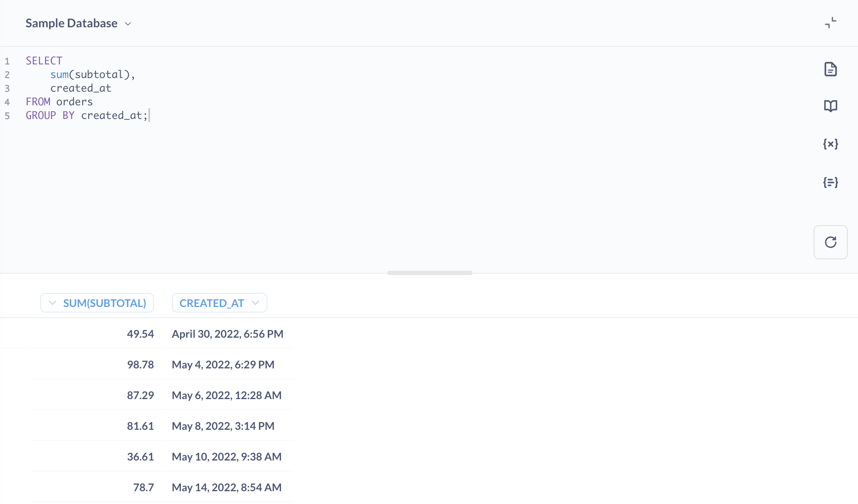This screenshot has height=504, width=858.
Task: Click the May 4, 2022 date cell
Action: tap(223, 365)
